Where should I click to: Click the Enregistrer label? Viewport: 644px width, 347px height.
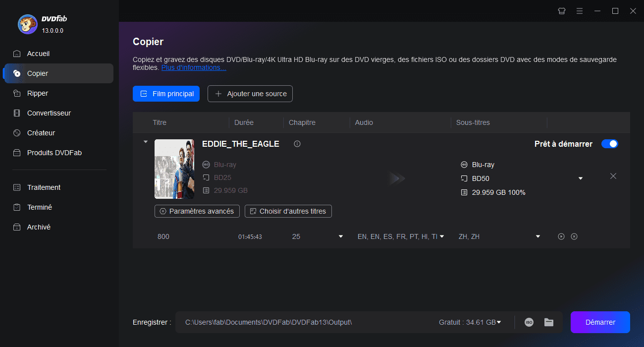152,322
